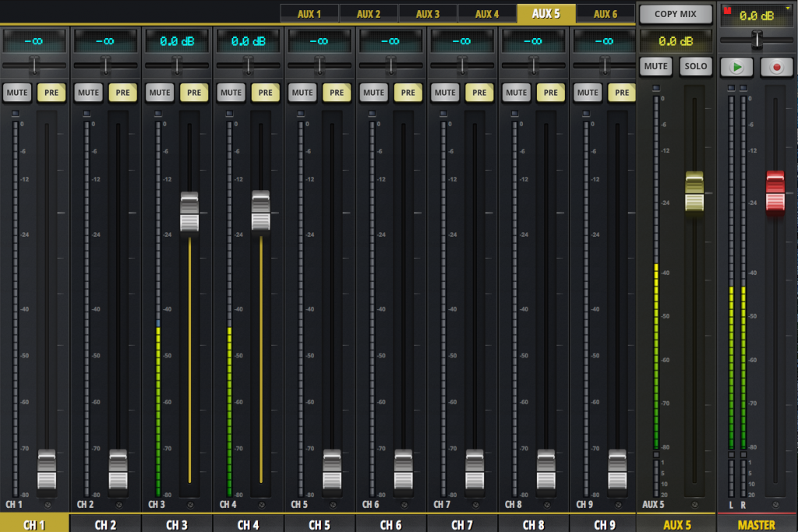Select the CH 5 button in the bottom bar
798x532 pixels.
[319, 524]
